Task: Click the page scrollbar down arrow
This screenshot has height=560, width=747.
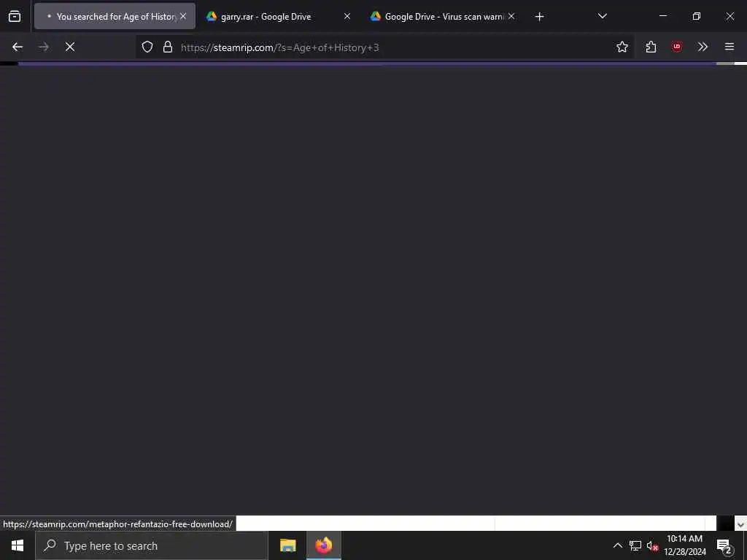Action: click(x=740, y=525)
